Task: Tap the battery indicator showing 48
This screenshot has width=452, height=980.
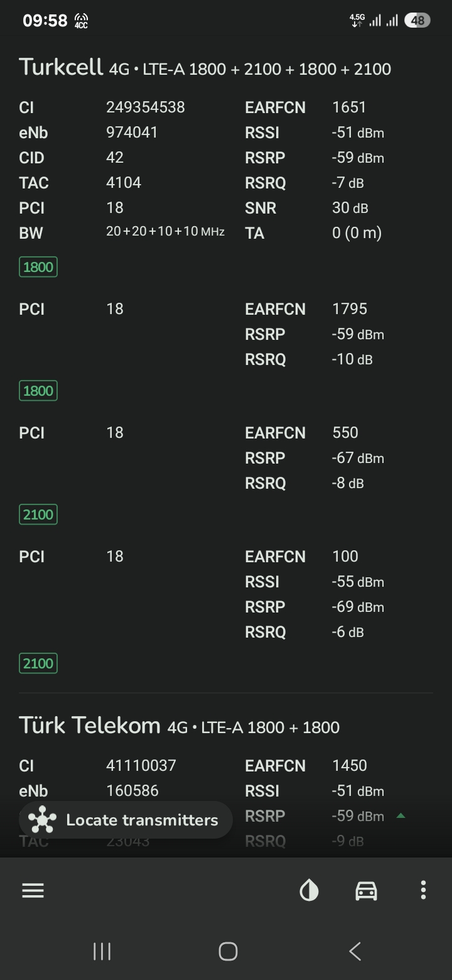Action: 417,21
